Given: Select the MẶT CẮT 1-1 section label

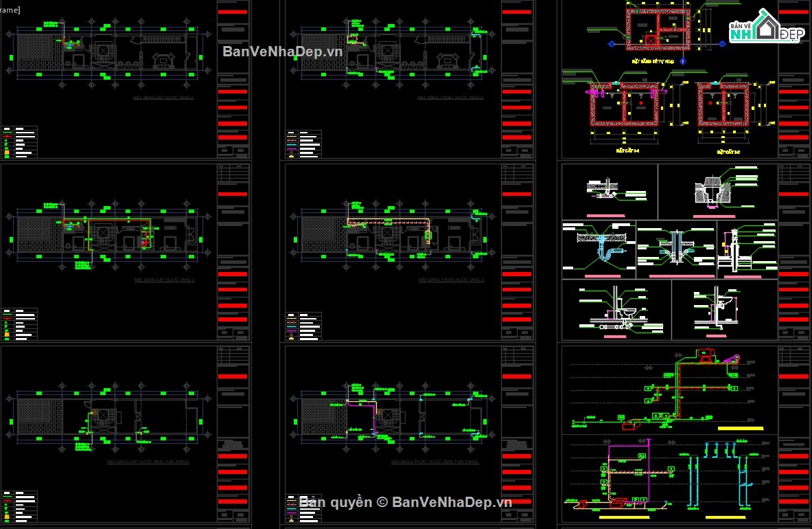Looking at the screenshot, I should 627,150.
